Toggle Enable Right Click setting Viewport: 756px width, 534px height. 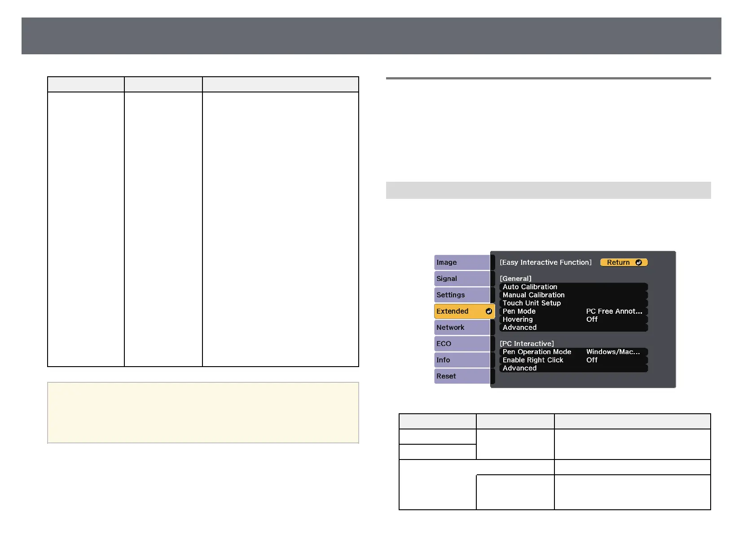pyautogui.click(x=573, y=360)
